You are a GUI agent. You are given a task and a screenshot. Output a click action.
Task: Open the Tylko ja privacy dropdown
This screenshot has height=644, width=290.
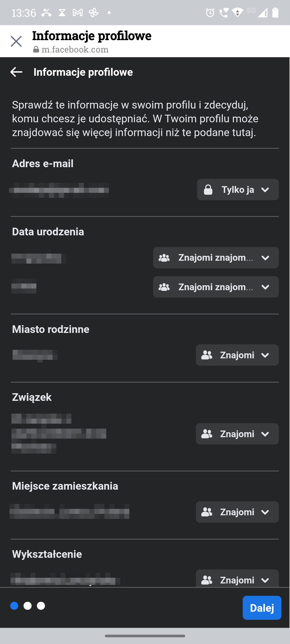[238, 189]
